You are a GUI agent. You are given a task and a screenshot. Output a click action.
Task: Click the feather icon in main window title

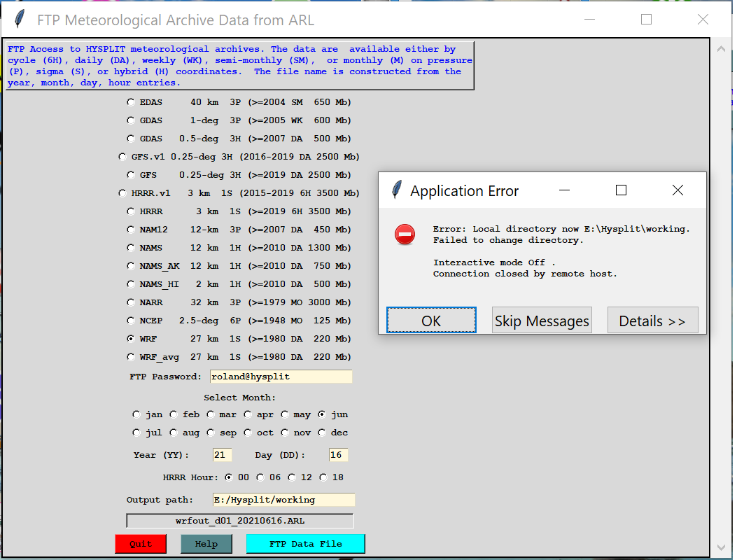tap(20, 19)
